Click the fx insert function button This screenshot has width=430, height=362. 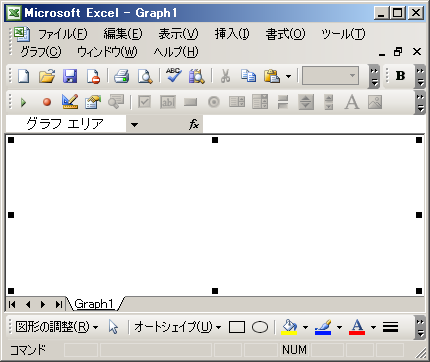[194, 124]
